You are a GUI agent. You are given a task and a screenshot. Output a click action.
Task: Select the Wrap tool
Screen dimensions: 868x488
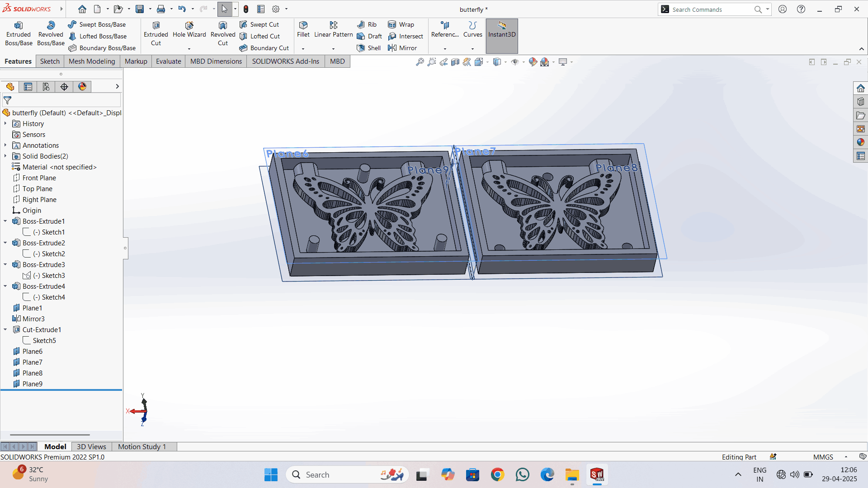tap(401, 24)
